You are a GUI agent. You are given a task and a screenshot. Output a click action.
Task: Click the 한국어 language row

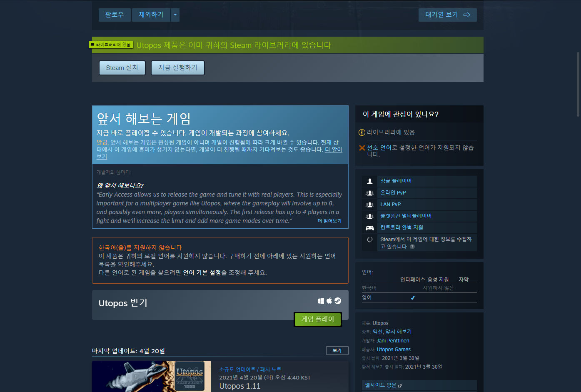(419, 288)
